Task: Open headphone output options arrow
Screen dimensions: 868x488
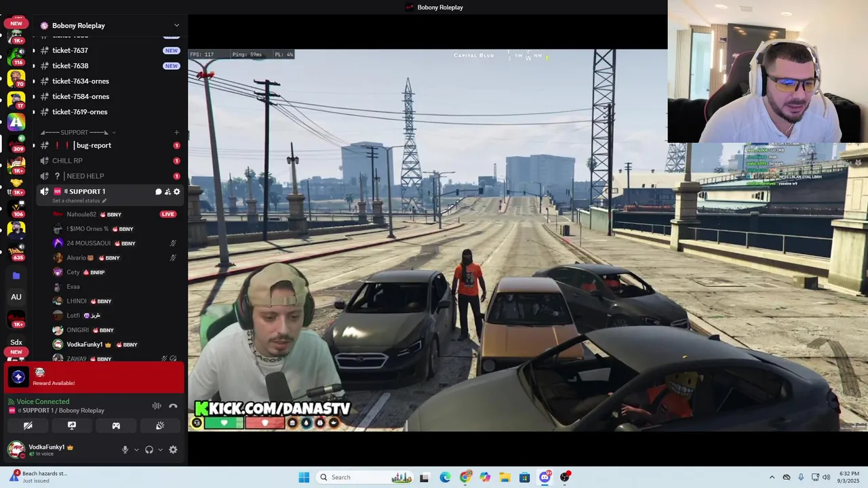Action: click(160, 449)
